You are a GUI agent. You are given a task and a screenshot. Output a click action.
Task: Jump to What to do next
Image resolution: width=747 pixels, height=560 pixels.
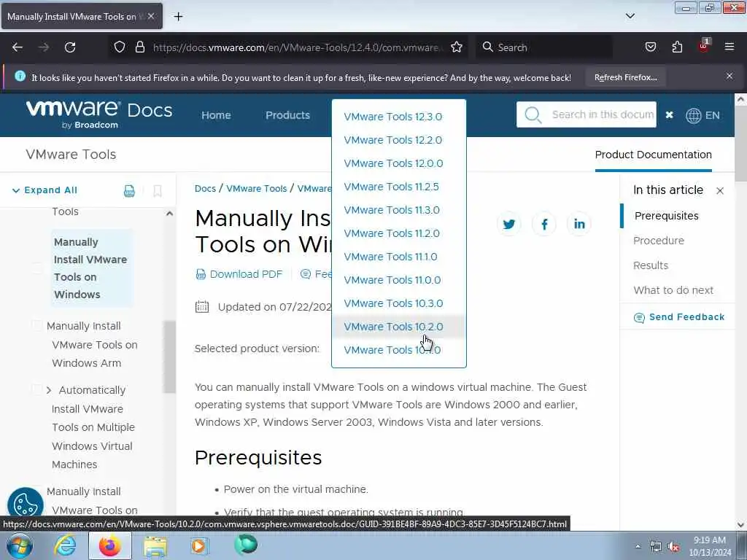(673, 290)
